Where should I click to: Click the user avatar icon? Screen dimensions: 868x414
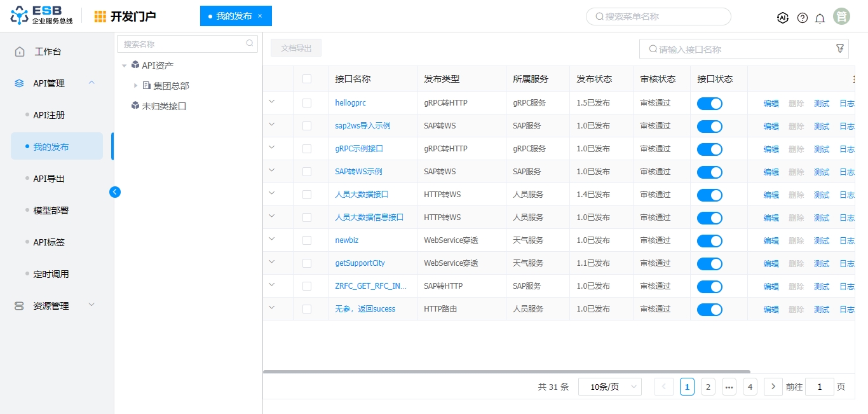pyautogui.click(x=842, y=17)
